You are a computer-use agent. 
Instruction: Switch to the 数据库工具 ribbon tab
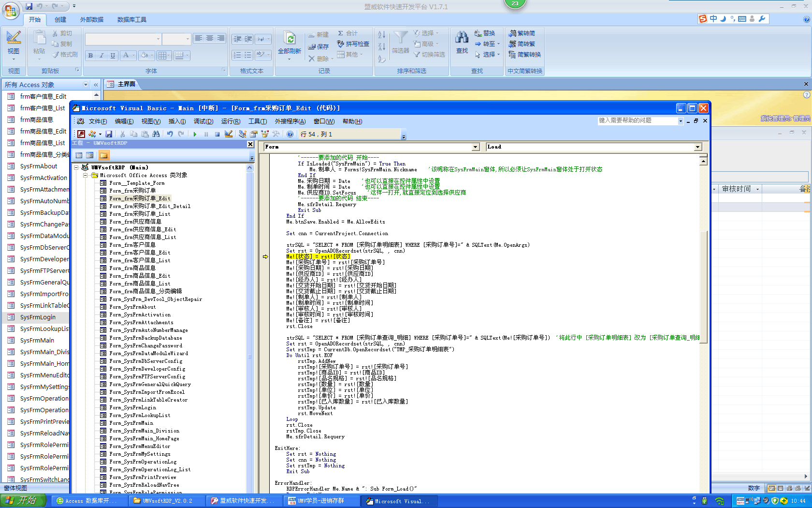131,20
